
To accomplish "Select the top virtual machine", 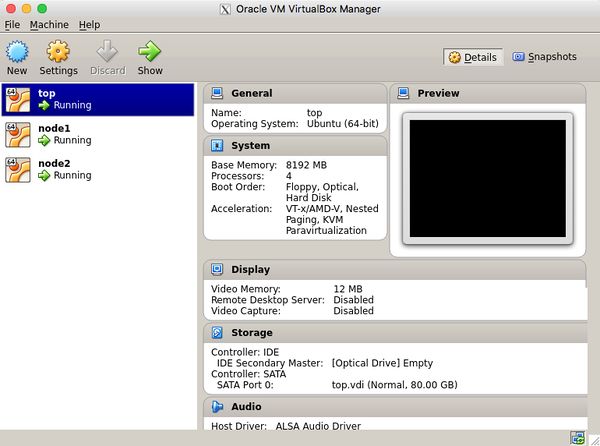I will pos(98,99).
